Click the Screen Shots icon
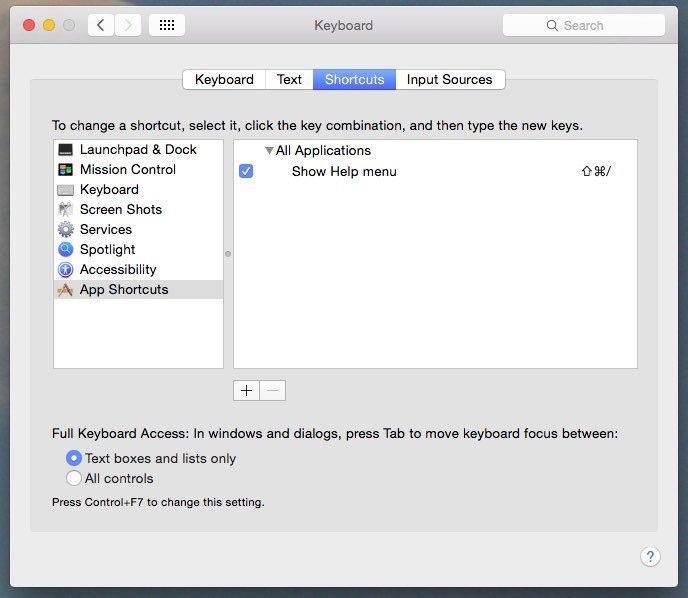 (x=65, y=209)
